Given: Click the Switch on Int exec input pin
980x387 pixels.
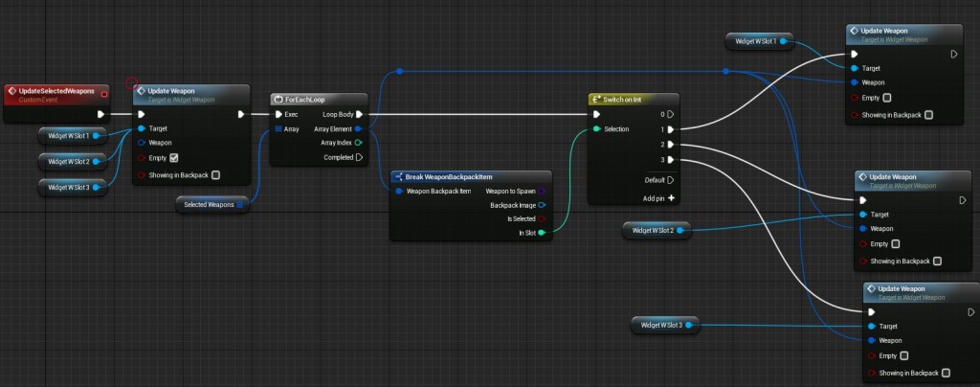Looking at the screenshot, I should pos(596,114).
